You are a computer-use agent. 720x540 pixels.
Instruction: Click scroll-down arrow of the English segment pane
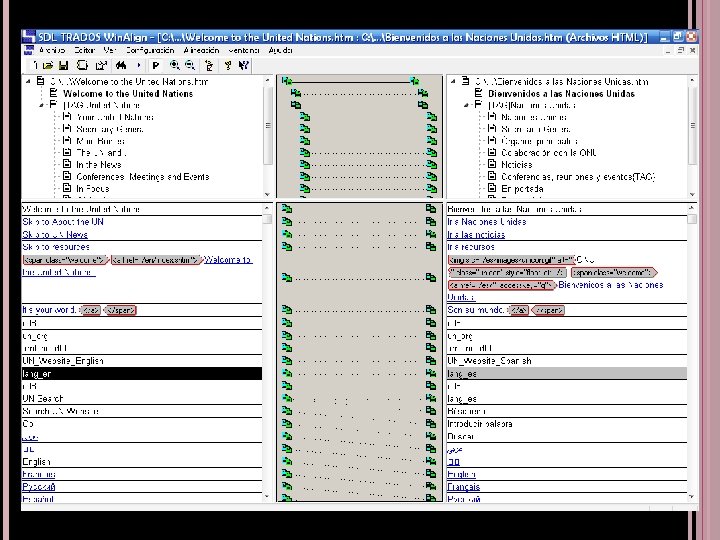tap(267, 496)
